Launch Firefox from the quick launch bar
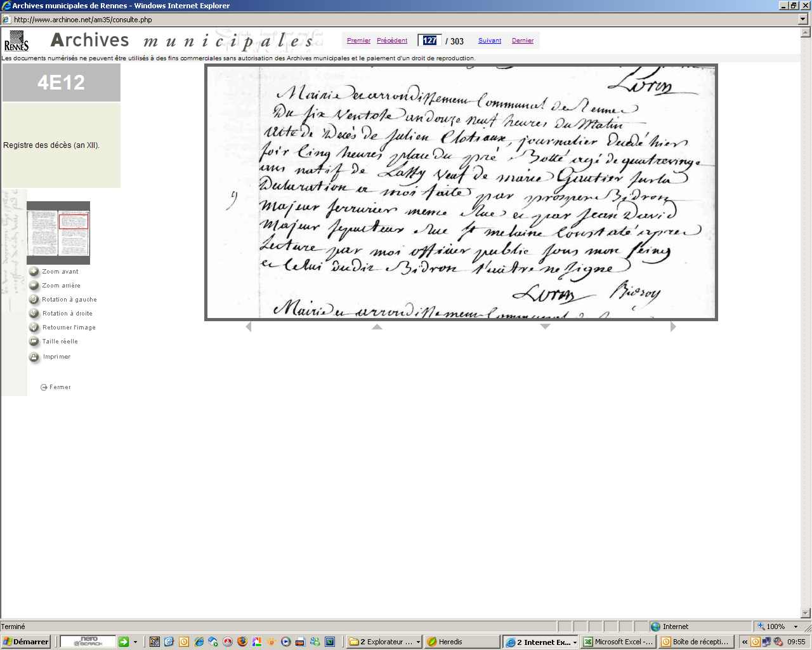 pos(242,642)
